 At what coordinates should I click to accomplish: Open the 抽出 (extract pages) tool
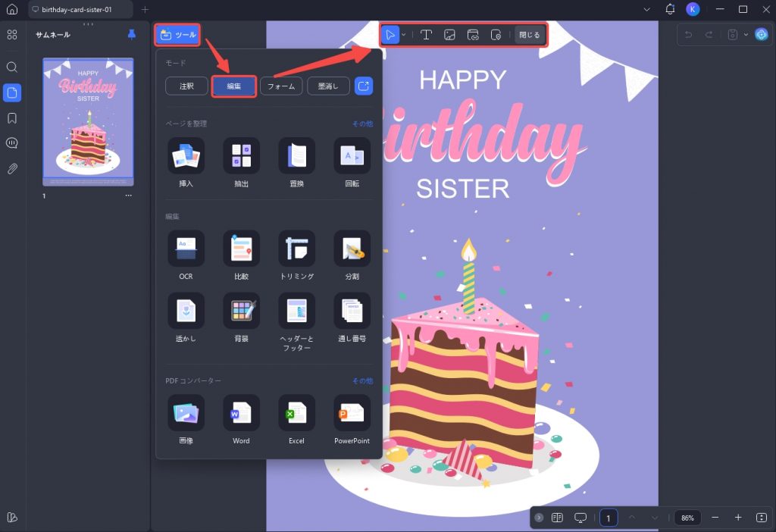tap(242, 163)
